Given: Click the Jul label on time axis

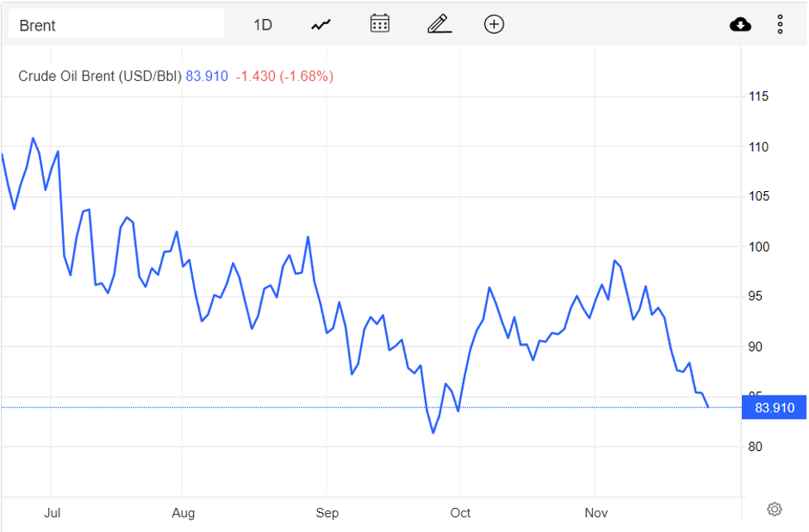Looking at the screenshot, I should click(51, 513).
